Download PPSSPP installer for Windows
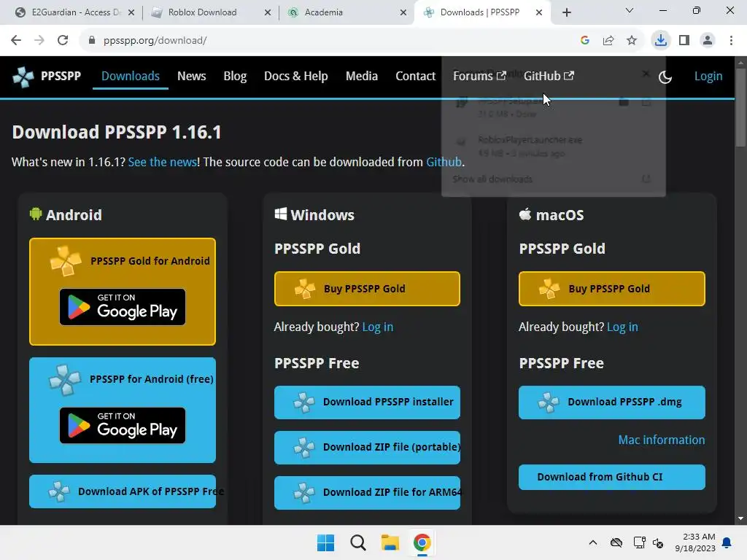Viewport: 747px width, 560px height. 368,402
